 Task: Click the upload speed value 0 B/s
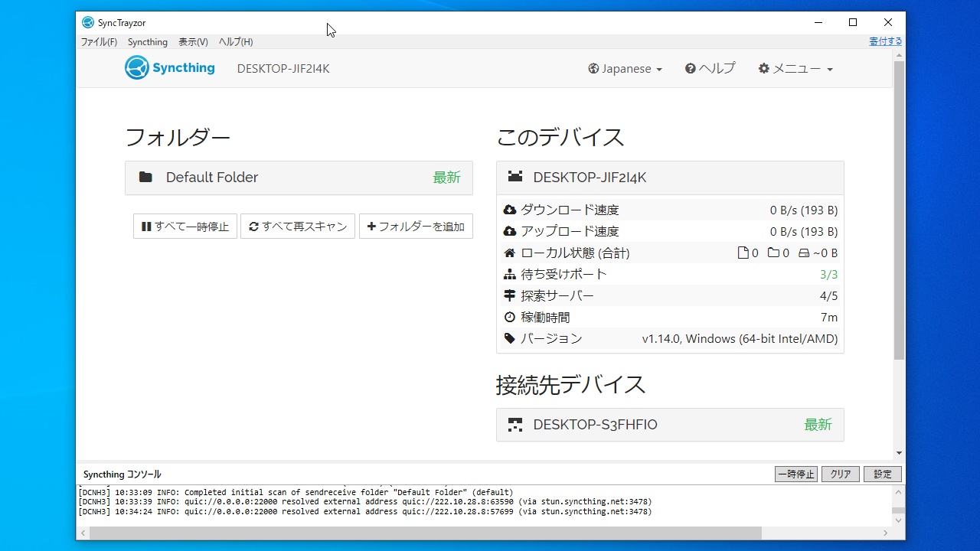tap(804, 231)
